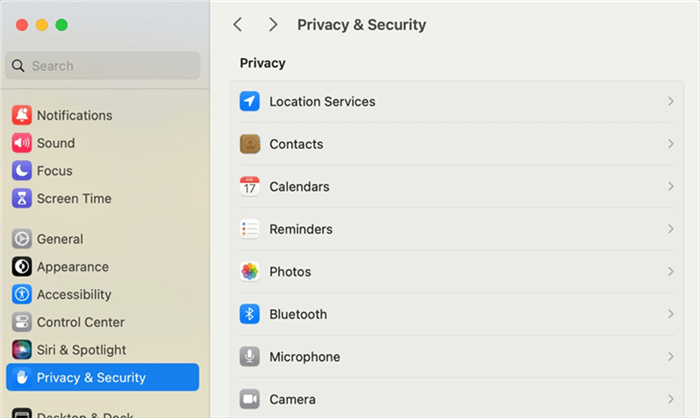This screenshot has height=418, width=700.
Task: Open Notifications in the sidebar
Action: [74, 115]
